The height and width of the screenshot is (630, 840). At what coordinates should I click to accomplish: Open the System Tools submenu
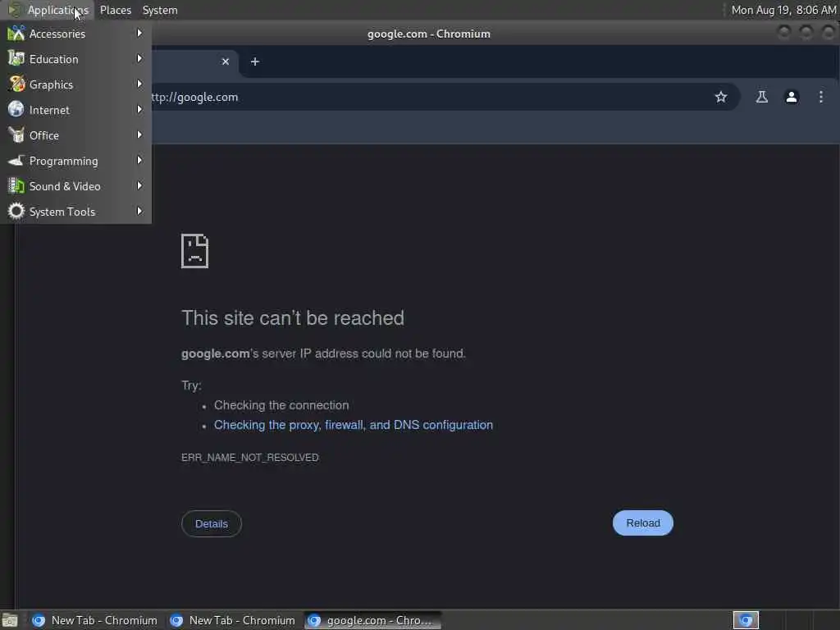[x=75, y=212]
